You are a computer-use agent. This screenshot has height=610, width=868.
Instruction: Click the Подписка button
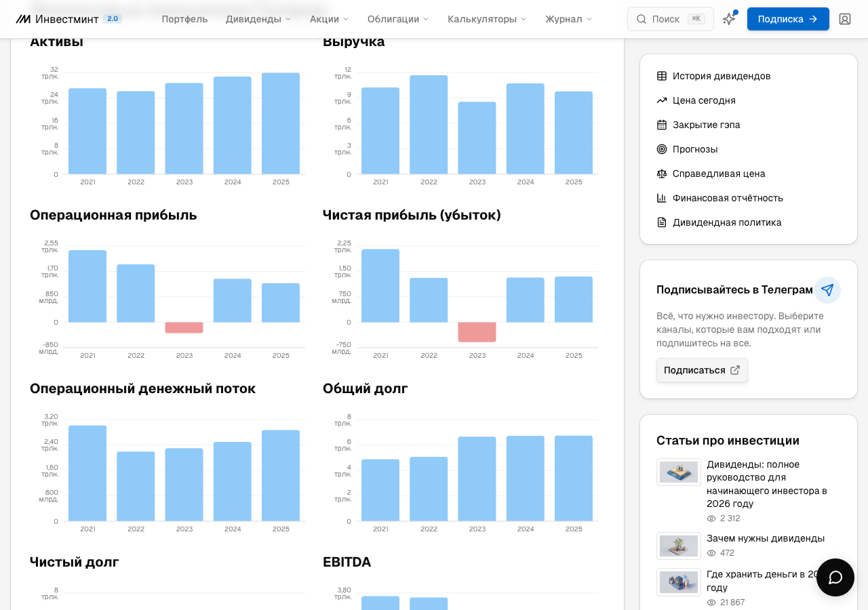(x=788, y=19)
